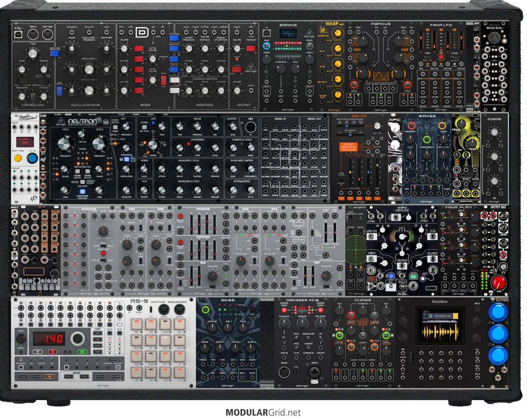Click the Waves green Smoothness knob
This screenshot has height=420, width=527.
(x=427, y=139)
